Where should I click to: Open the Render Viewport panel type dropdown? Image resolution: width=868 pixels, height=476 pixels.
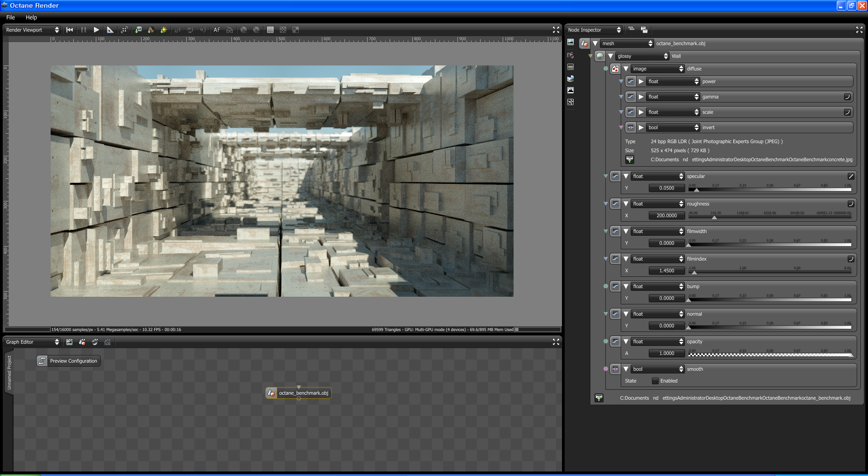[32, 30]
